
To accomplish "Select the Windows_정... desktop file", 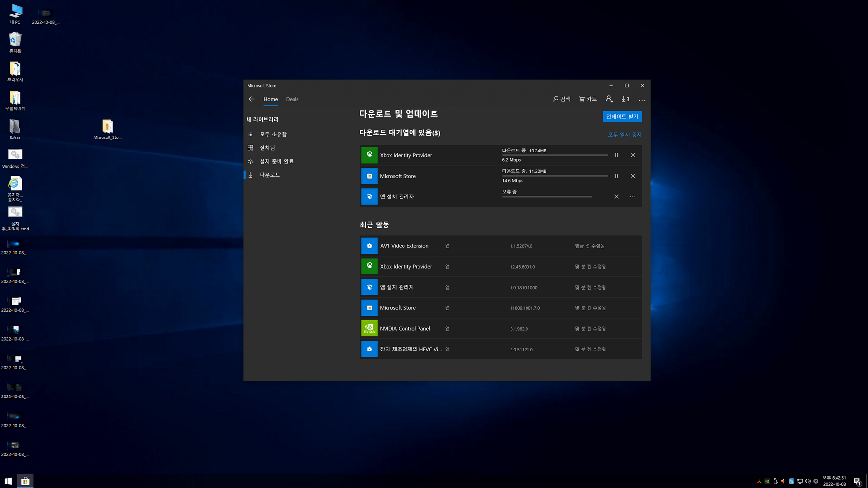I will (x=15, y=158).
